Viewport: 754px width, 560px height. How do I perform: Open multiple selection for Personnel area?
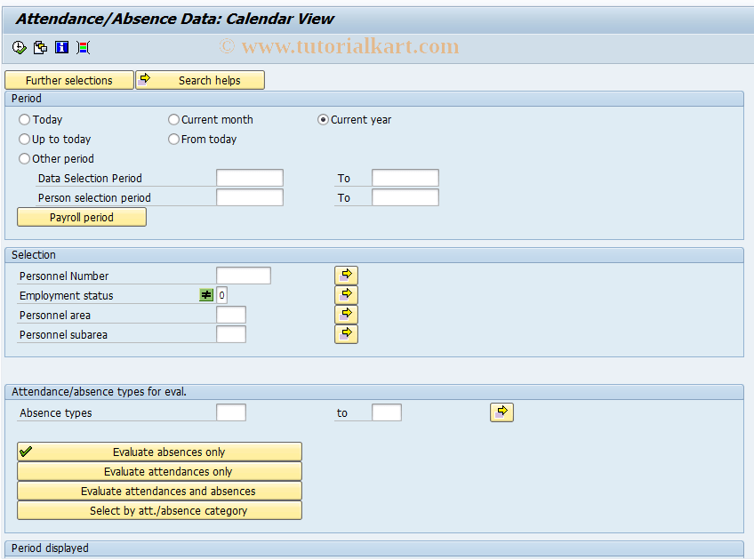click(346, 315)
